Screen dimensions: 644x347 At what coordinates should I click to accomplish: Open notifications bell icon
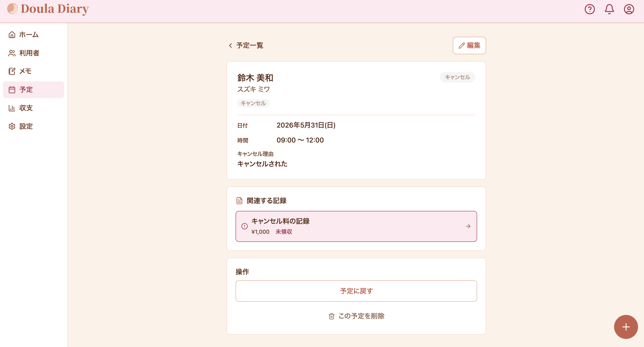609,9
